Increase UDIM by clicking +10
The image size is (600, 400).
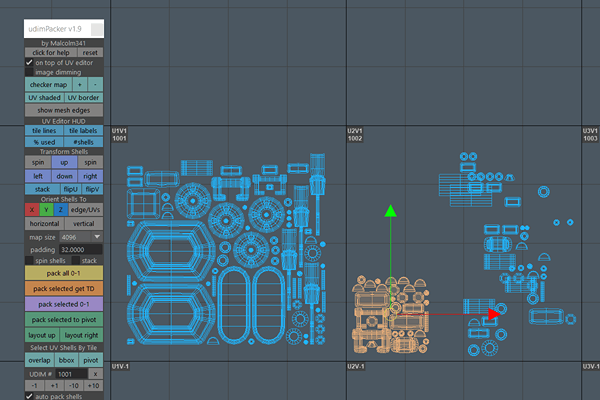coord(93,385)
